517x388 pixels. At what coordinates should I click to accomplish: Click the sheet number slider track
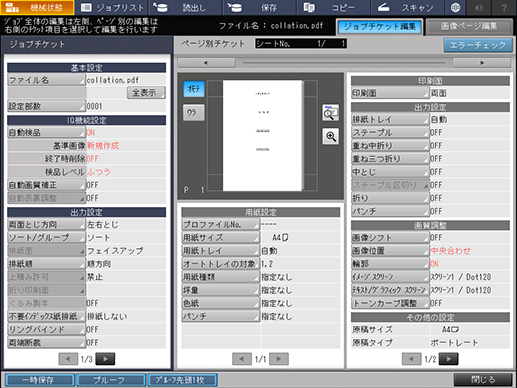coord(344,63)
